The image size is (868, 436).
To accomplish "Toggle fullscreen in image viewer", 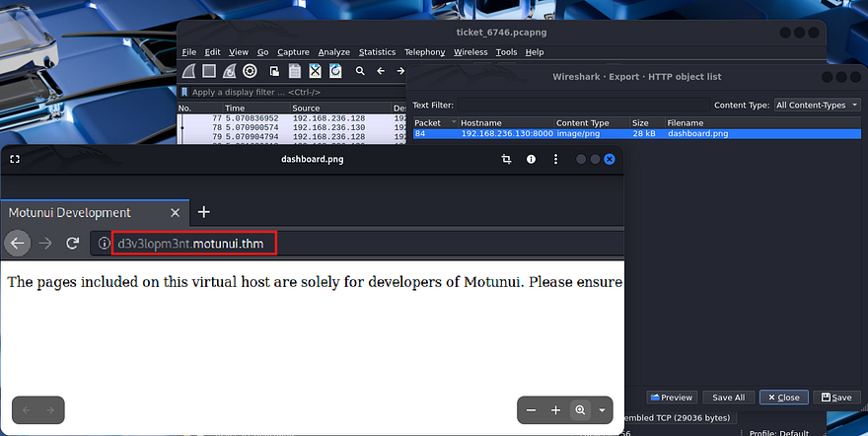I will pos(15,159).
